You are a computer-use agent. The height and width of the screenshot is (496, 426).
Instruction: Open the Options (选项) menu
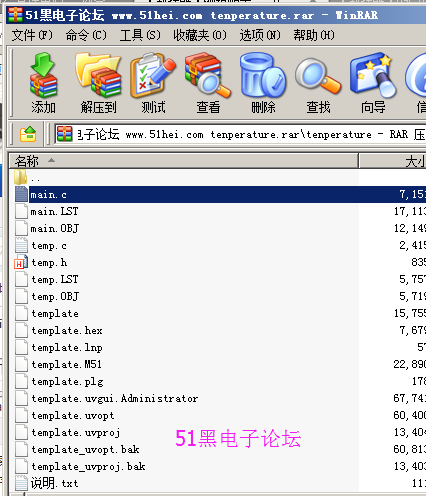[x=260, y=35]
